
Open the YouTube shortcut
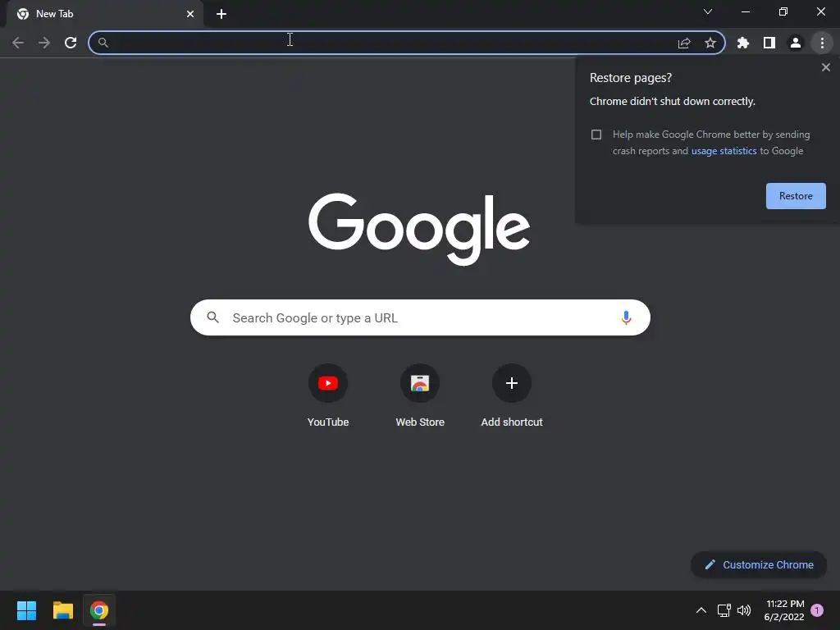click(328, 396)
